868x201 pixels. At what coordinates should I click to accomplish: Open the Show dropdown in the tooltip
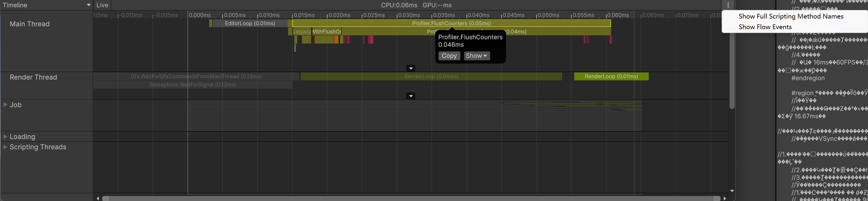click(477, 56)
